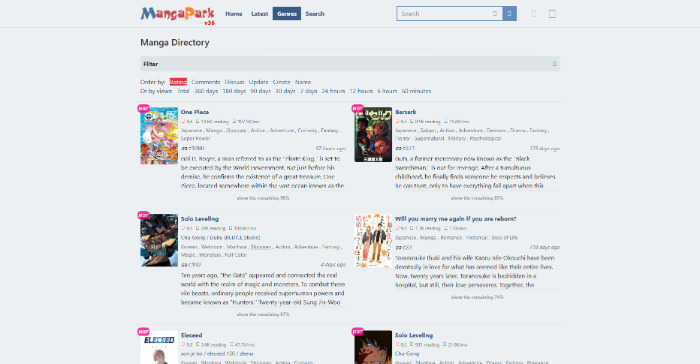
Task: Sort by 180 days views
Action: click(x=234, y=91)
